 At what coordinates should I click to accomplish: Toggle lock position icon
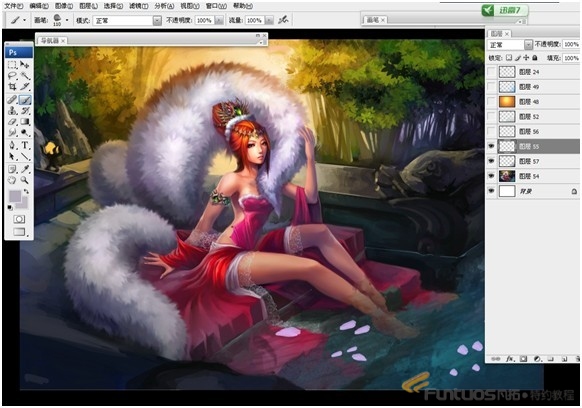526,58
